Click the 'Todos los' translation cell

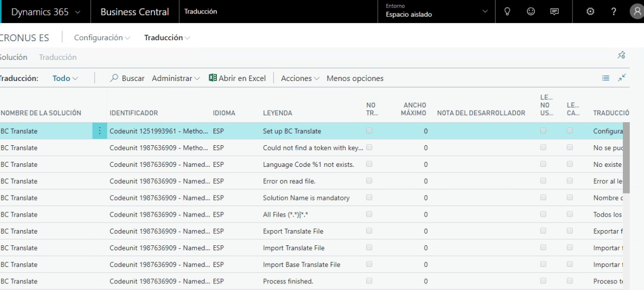pos(608,215)
